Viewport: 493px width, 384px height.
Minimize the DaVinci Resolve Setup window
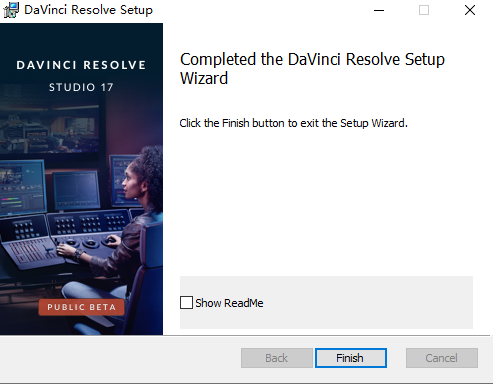pyautogui.click(x=379, y=10)
